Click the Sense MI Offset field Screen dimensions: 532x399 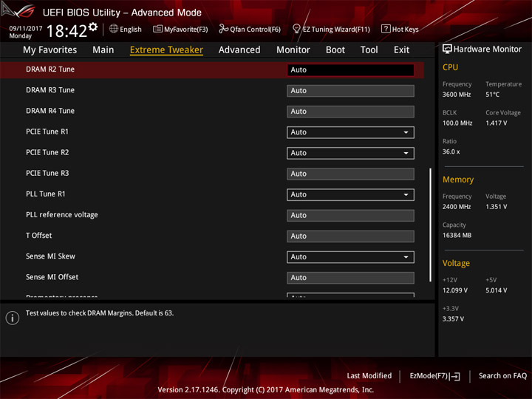pos(350,278)
